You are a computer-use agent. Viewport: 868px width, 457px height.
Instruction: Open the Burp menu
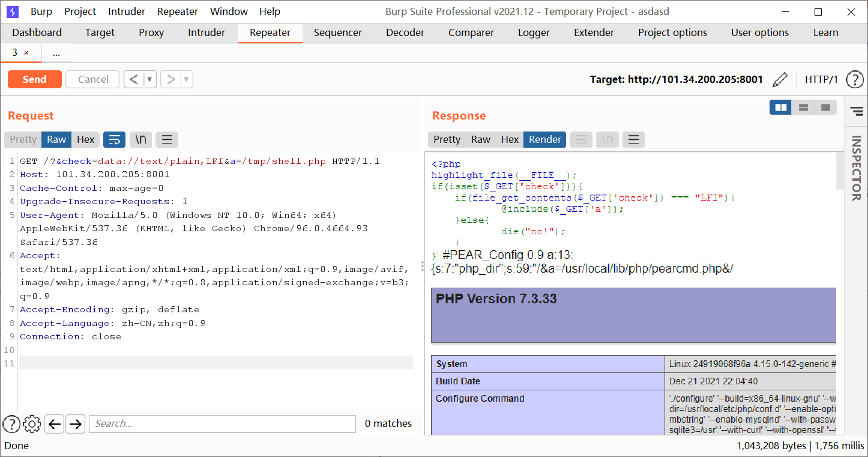pyautogui.click(x=41, y=11)
